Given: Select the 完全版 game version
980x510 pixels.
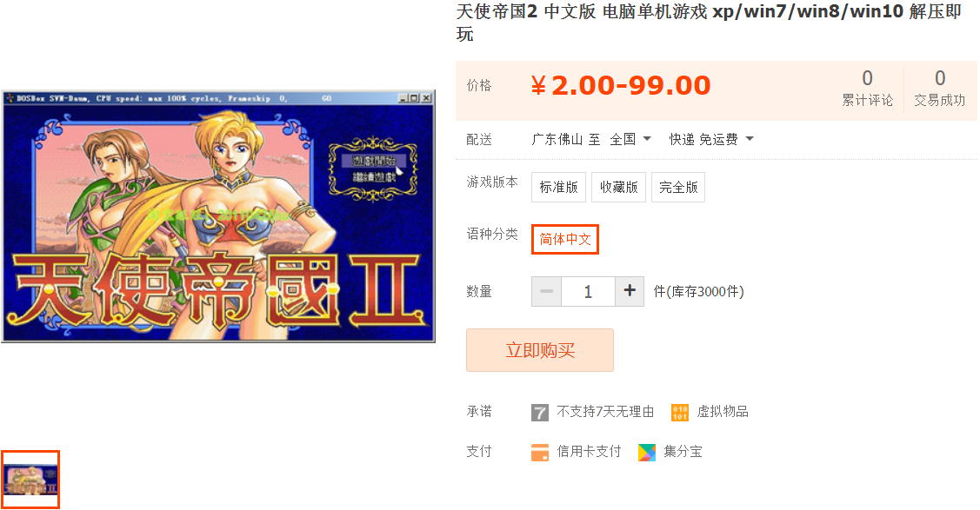Looking at the screenshot, I should tap(678, 188).
